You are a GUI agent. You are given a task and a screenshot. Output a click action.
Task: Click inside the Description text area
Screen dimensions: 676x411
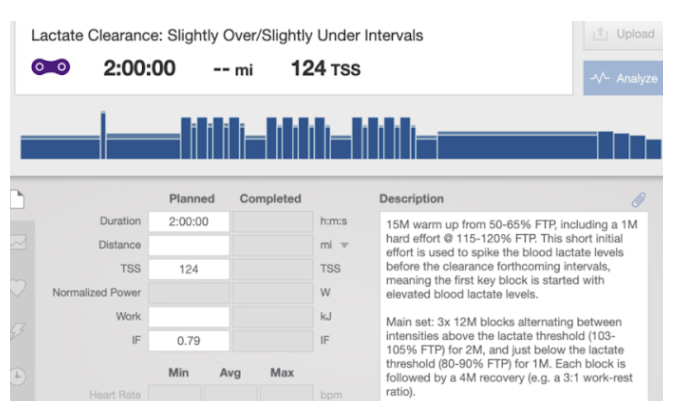[x=513, y=300]
